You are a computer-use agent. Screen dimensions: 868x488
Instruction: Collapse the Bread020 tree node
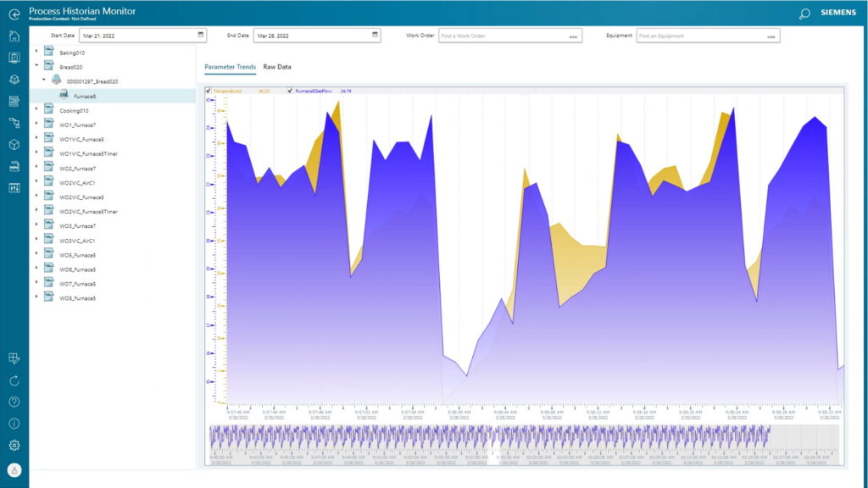tap(37, 65)
